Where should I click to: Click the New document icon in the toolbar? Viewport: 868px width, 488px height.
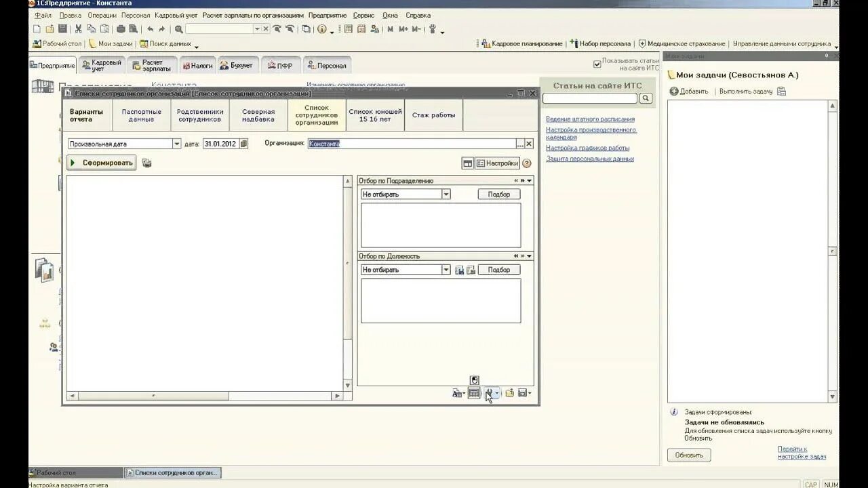[x=37, y=29]
